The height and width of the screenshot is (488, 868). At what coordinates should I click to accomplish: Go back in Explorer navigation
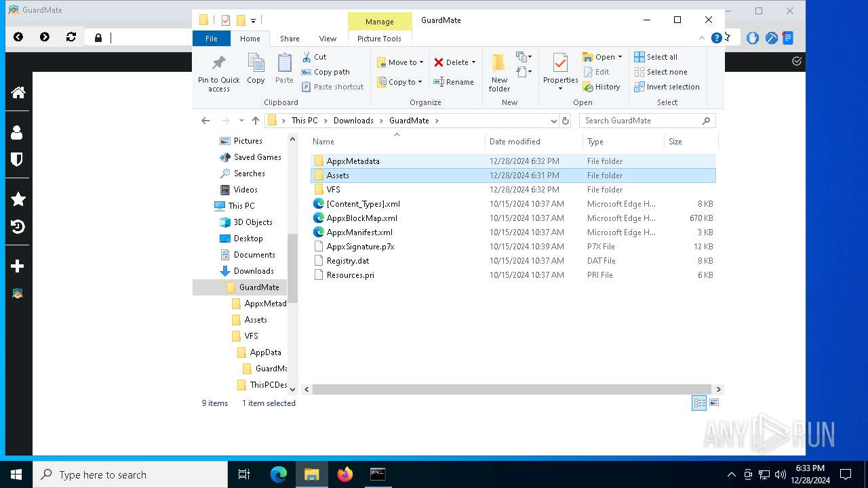pos(205,121)
